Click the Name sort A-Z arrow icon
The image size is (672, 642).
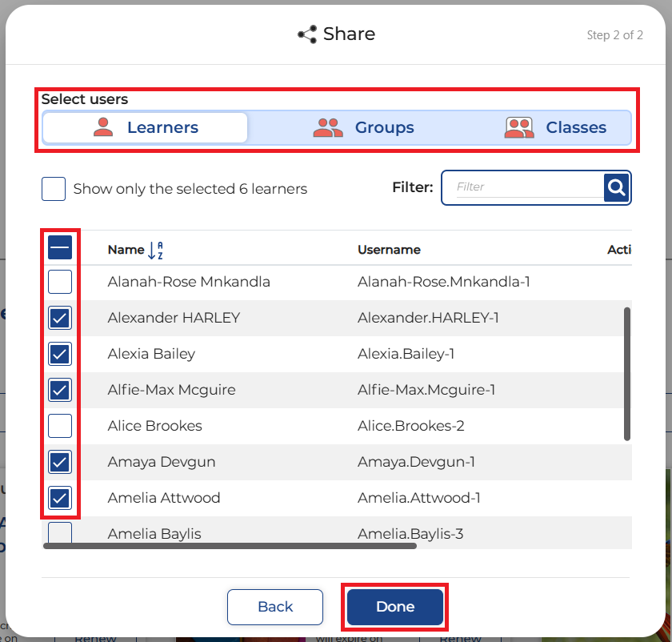(x=155, y=250)
